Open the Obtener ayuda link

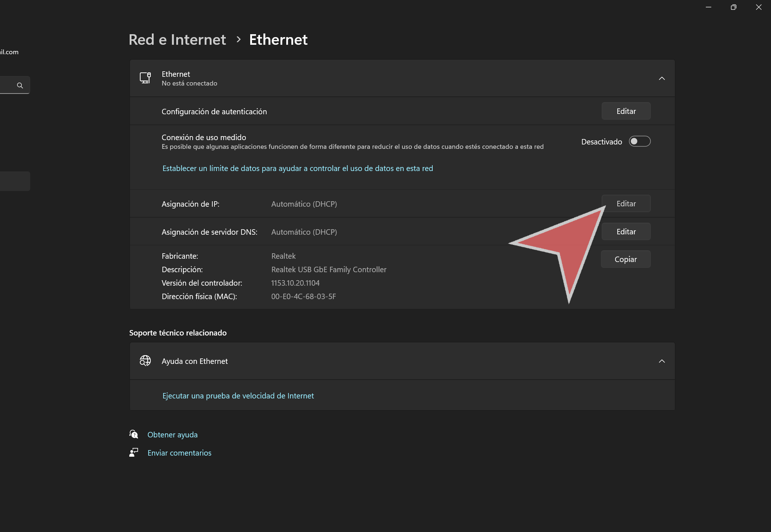click(172, 434)
